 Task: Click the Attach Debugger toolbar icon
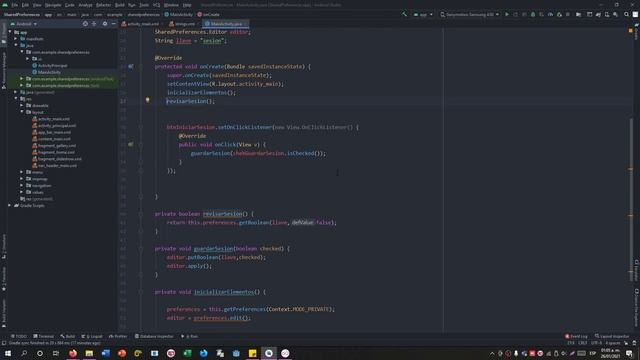coord(559,14)
